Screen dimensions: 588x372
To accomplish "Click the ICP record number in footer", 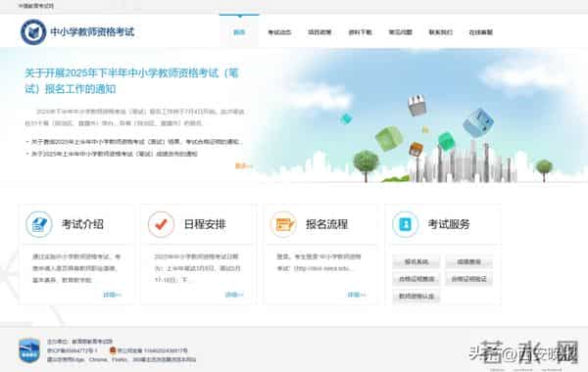I will point(72,350).
